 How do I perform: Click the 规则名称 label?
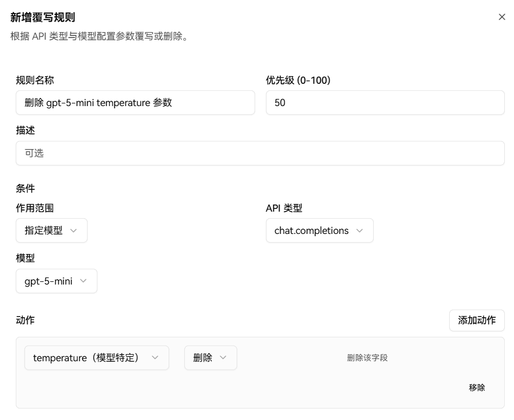pyautogui.click(x=35, y=81)
